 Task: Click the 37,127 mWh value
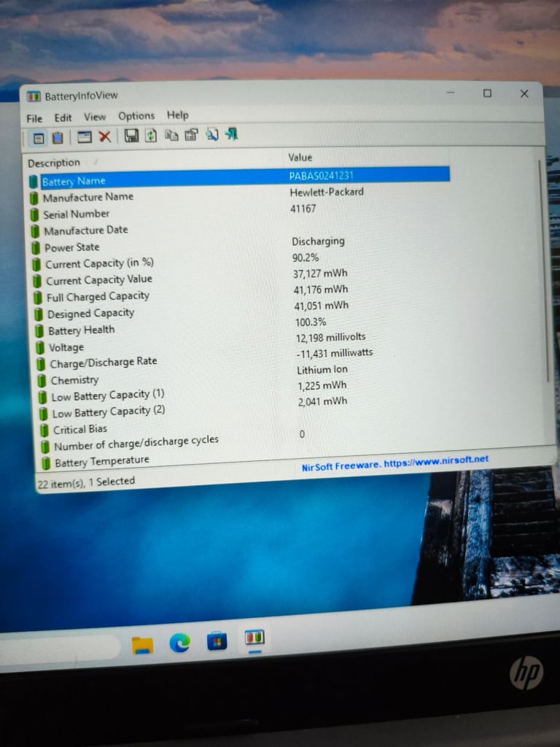(320, 274)
